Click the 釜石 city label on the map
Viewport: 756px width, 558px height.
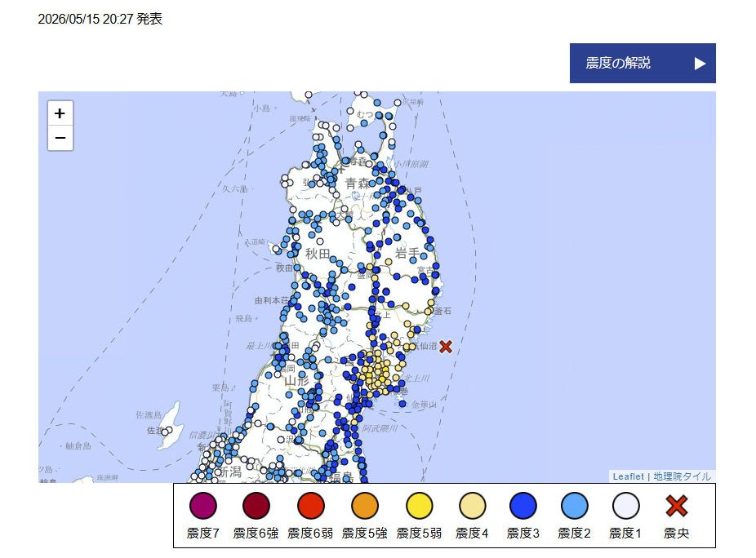pos(442,312)
